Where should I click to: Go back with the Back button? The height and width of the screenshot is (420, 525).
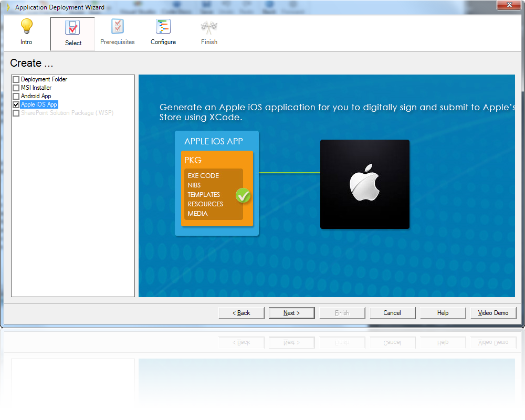[241, 313]
